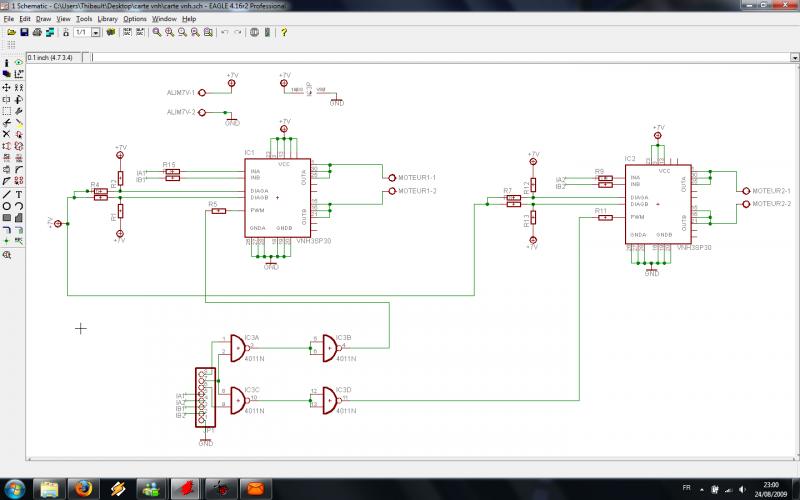Screen dimensions: 800x500
Task: Select the Name tool
Action: pos(7,158)
